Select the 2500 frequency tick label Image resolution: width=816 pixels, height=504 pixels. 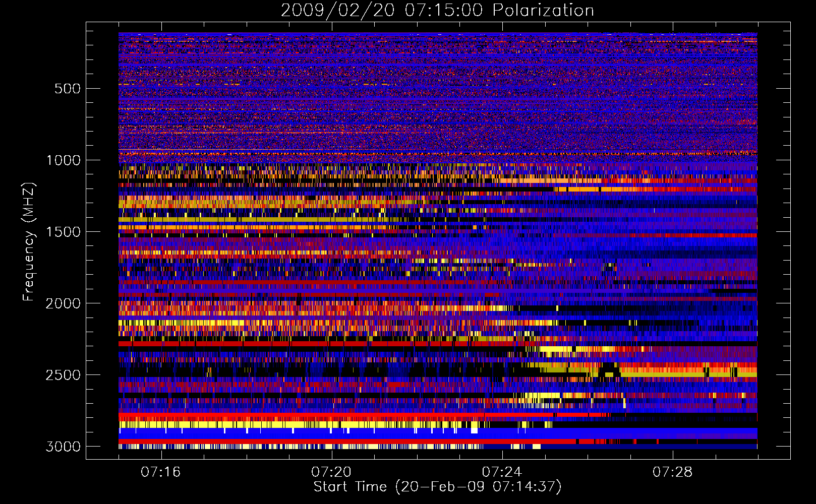[63, 375]
